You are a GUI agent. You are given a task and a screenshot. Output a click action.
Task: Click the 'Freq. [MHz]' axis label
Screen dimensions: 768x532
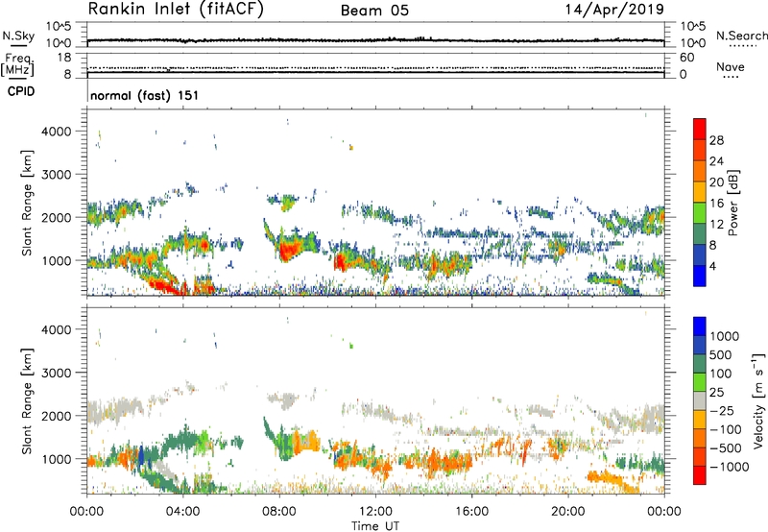click(17, 64)
